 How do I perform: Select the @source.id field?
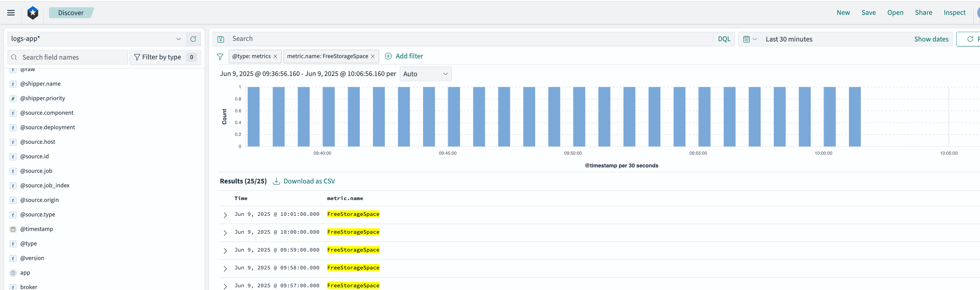34,157
